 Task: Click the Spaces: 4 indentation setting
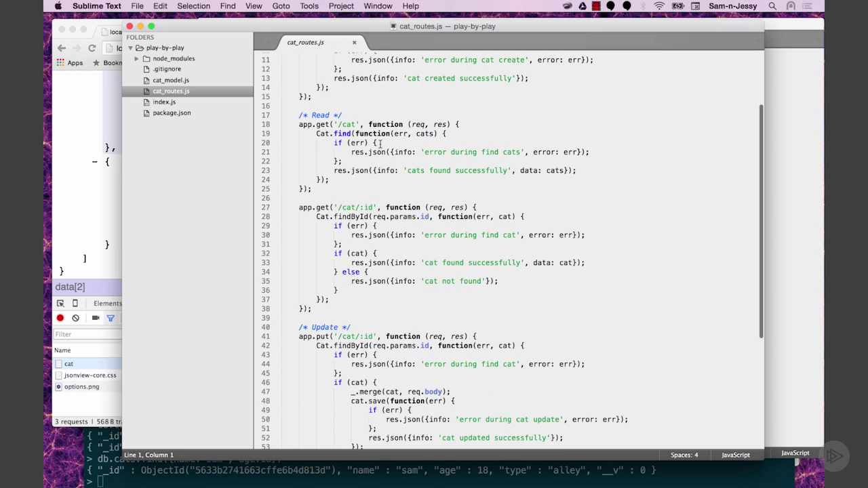coord(684,455)
